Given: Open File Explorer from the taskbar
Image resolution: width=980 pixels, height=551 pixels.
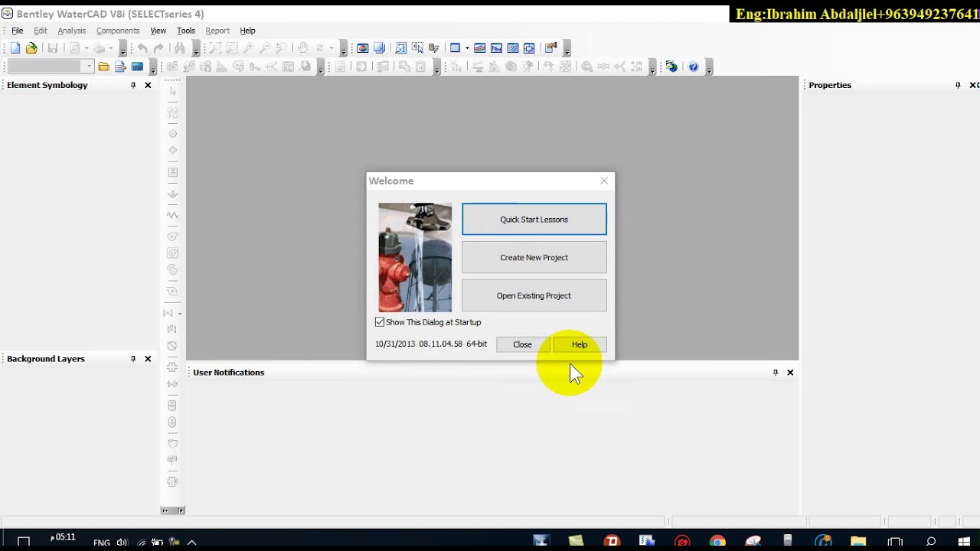Looking at the screenshot, I should (x=858, y=541).
